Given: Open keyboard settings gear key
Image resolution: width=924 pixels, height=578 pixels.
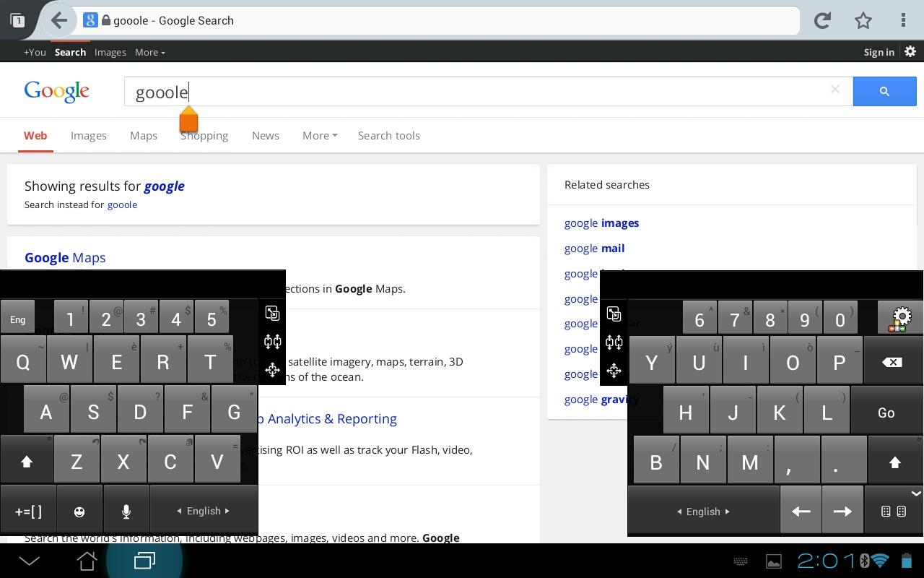Looking at the screenshot, I should tap(899, 318).
